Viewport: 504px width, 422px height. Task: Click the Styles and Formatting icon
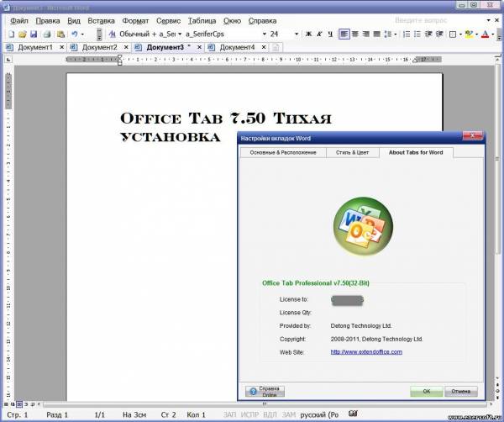coord(112,34)
